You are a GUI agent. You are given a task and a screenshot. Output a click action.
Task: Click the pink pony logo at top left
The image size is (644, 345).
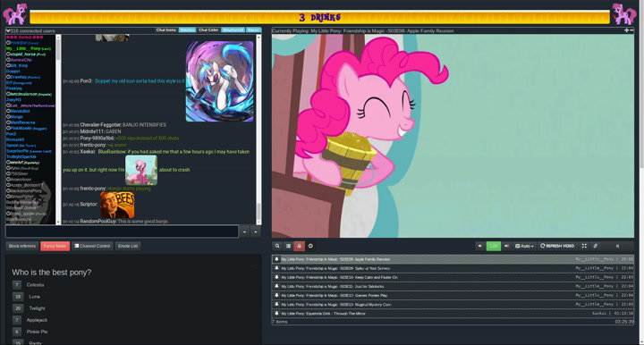tap(15, 14)
